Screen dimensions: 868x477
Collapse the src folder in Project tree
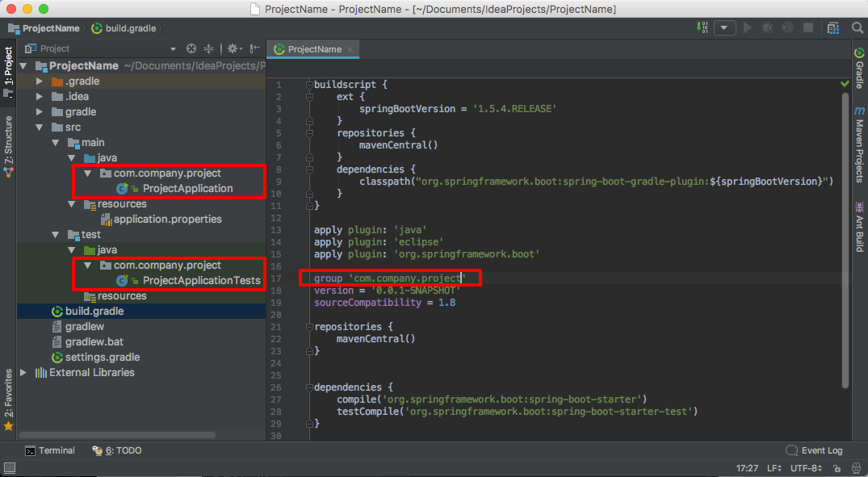[x=39, y=127]
